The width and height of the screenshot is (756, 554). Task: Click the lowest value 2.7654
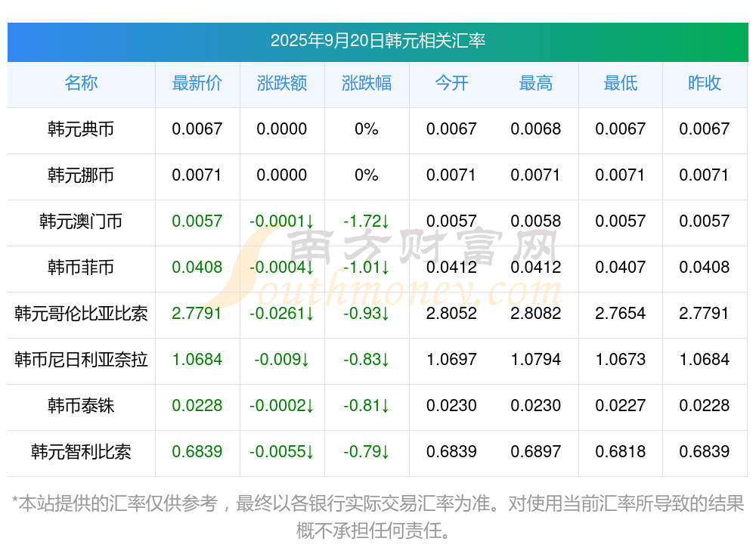tap(621, 314)
